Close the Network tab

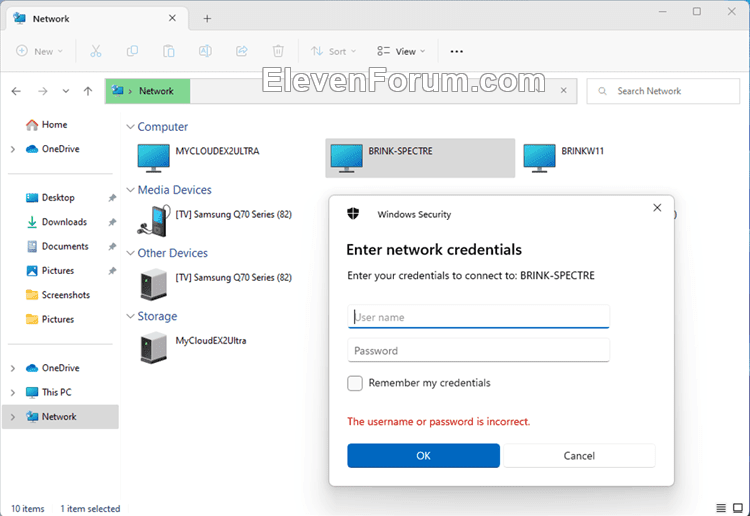coord(172,18)
